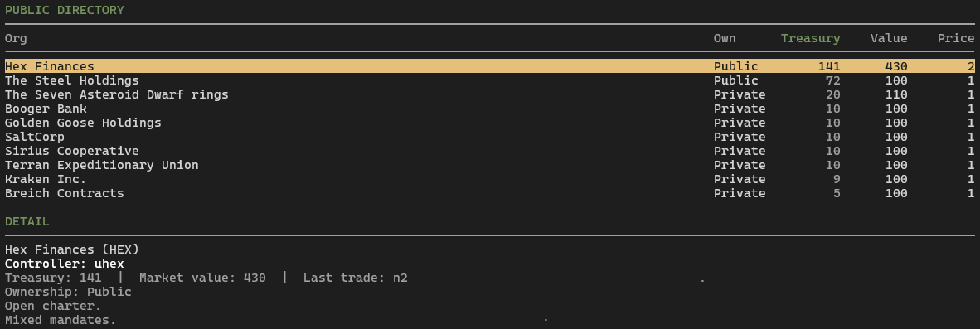Click the PUBLIC DIRECTORY section title
This screenshot has height=329, width=980.
coord(65,11)
